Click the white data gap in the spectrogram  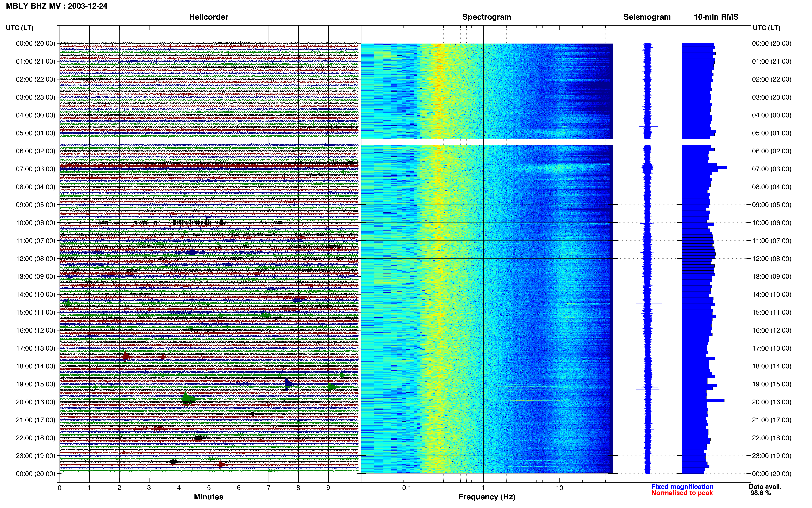coord(487,142)
